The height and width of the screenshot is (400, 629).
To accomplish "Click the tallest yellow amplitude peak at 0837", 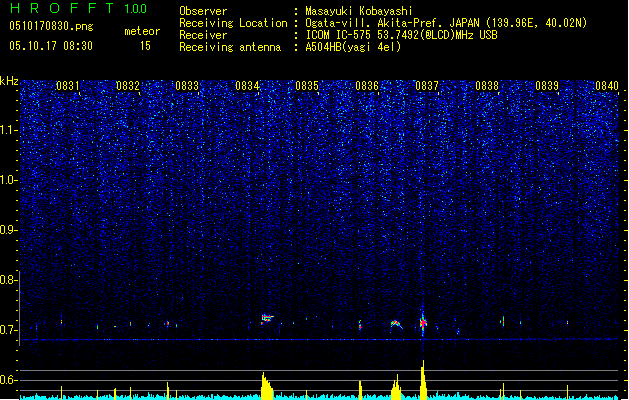I will point(423,380).
